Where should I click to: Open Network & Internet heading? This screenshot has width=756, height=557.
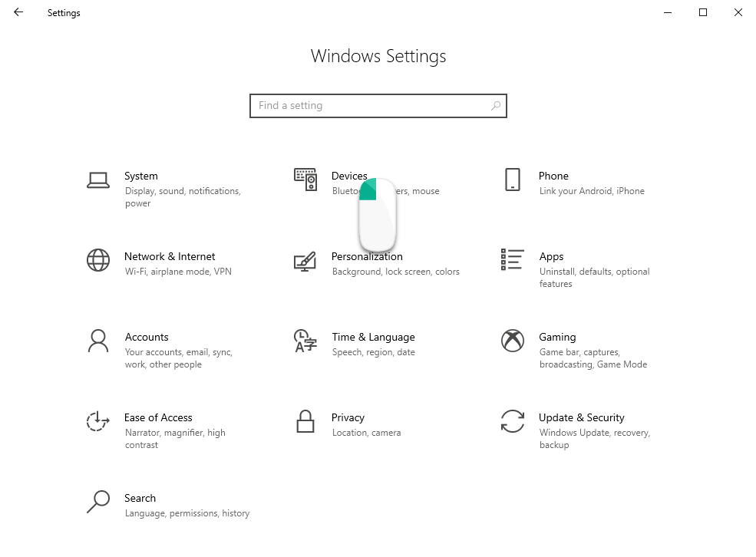[x=170, y=256]
